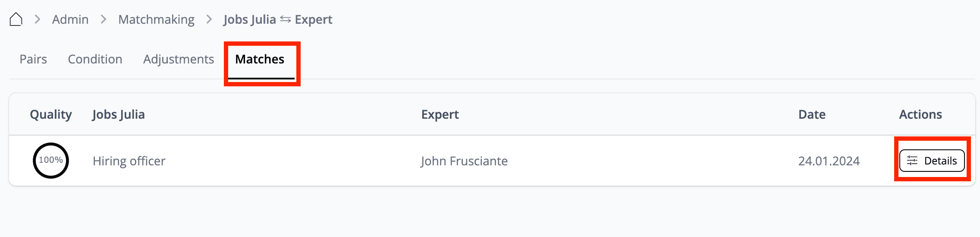
Task: Click the chevron right after the home icon
Action: click(x=38, y=19)
